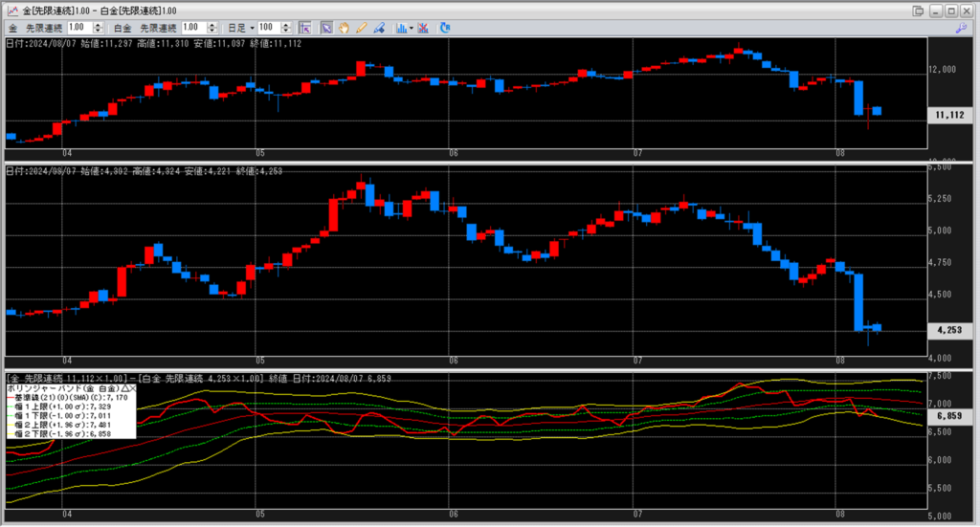Open the chart indicator icon in toolbar
980x527 pixels.
click(x=401, y=28)
